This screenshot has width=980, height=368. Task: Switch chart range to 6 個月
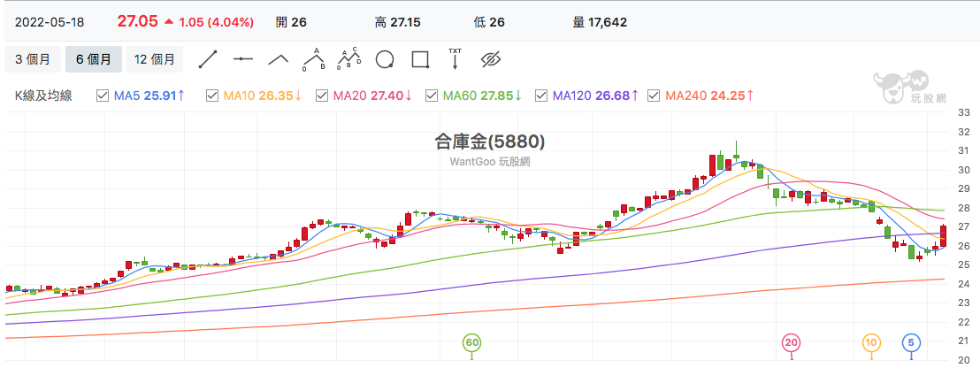(x=94, y=59)
